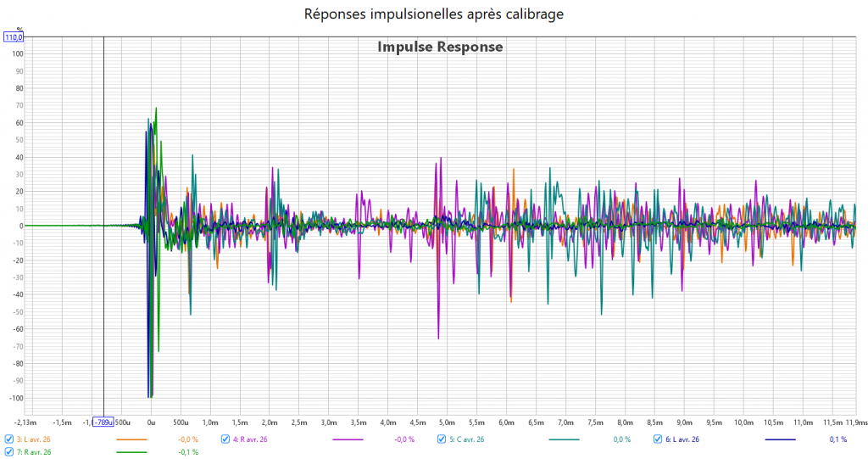868x459 pixels.
Task: Click the 110,0 vertical axis limit field
Action: click(14, 37)
